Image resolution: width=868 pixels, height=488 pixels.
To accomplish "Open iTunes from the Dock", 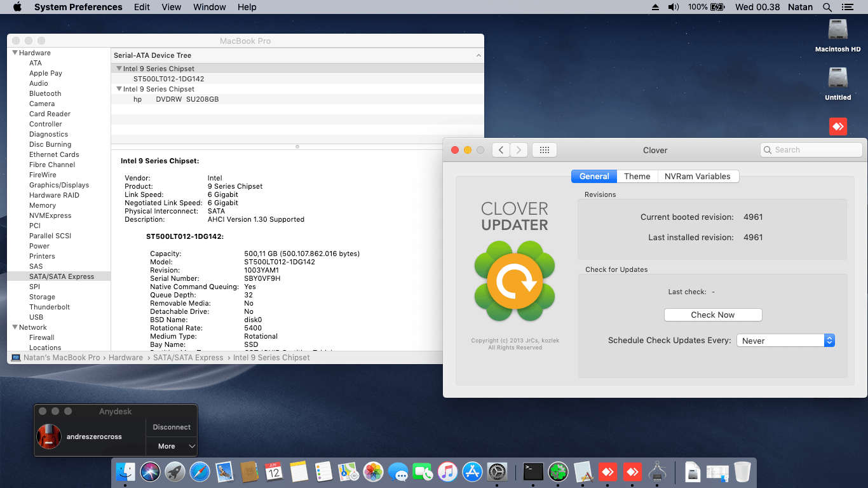I will point(447,471).
